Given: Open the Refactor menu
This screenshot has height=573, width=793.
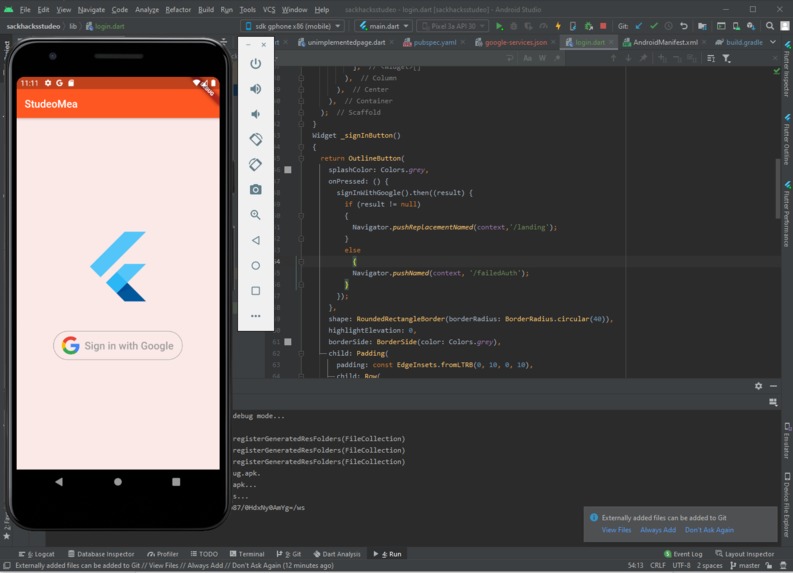Looking at the screenshot, I should point(178,10).
